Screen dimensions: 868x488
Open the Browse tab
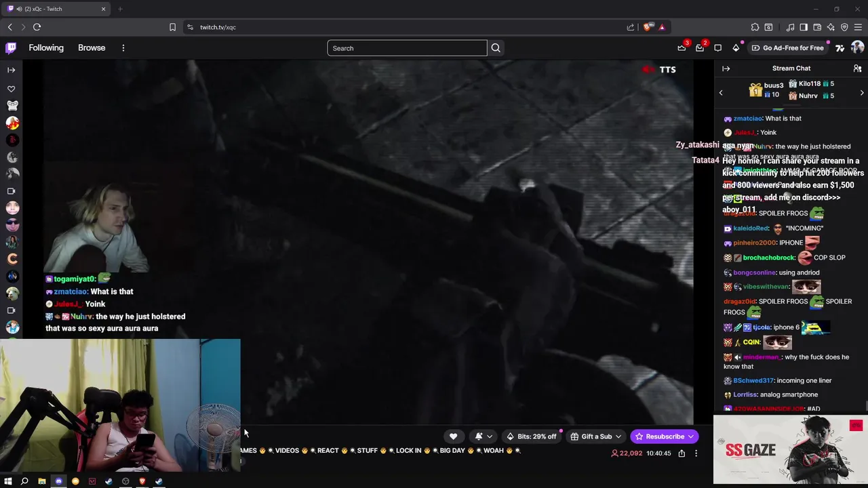click(92, 48)
